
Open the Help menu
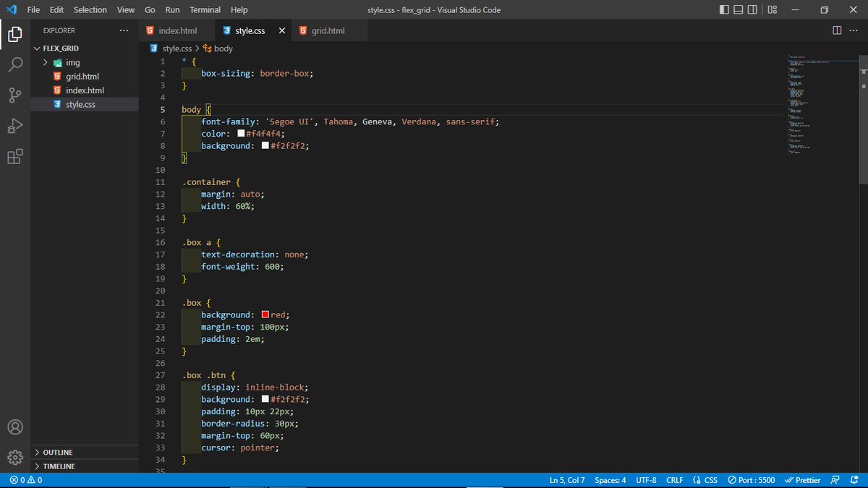tap(239, 9)
